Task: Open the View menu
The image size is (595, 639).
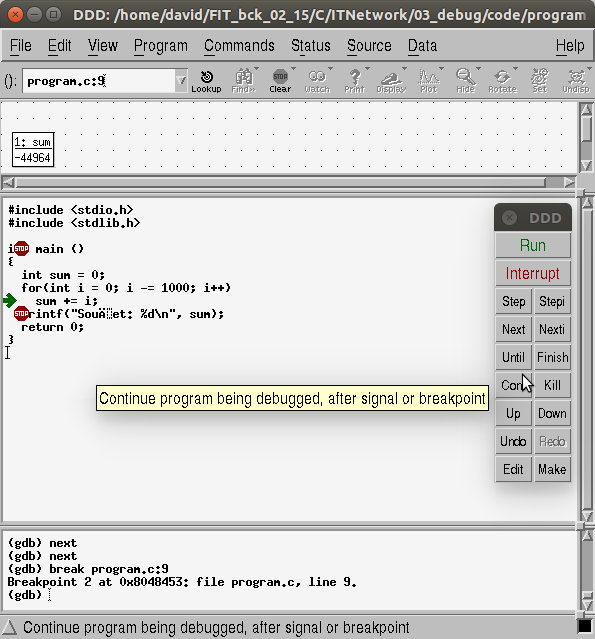Action: pyautogui.click(x=103, y=46)
